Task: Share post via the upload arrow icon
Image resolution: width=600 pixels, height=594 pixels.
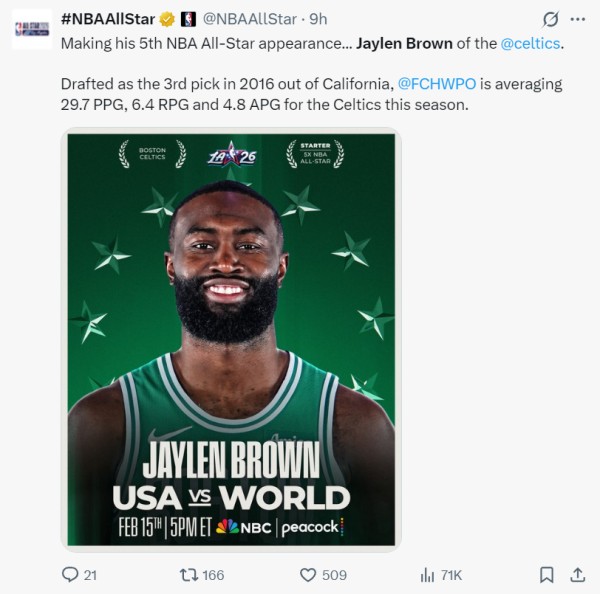Action: [x=578, y=575]
